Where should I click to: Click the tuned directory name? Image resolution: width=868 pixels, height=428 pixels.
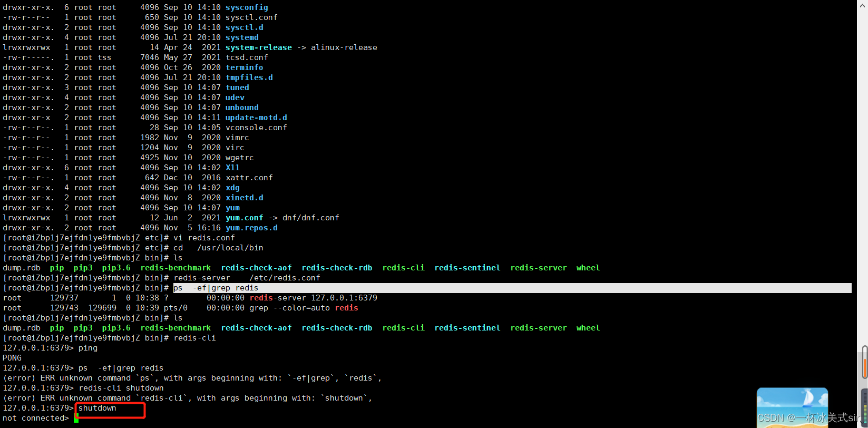(x=237, y=87)
